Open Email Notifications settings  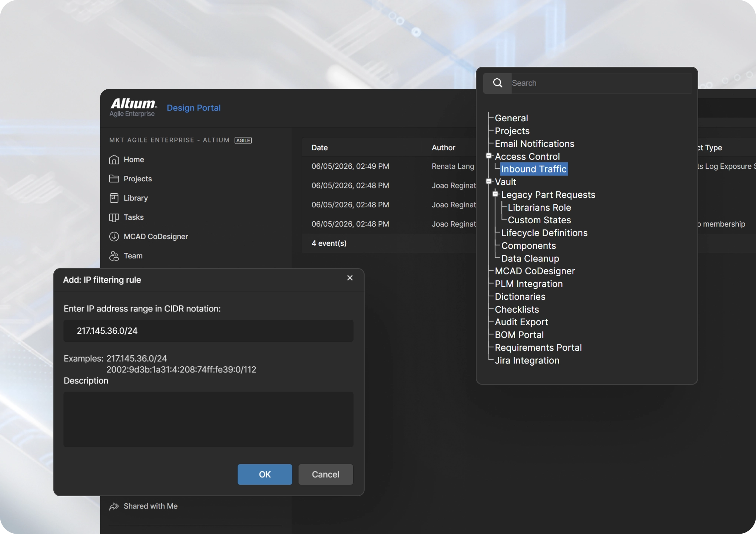pos(534,144)
